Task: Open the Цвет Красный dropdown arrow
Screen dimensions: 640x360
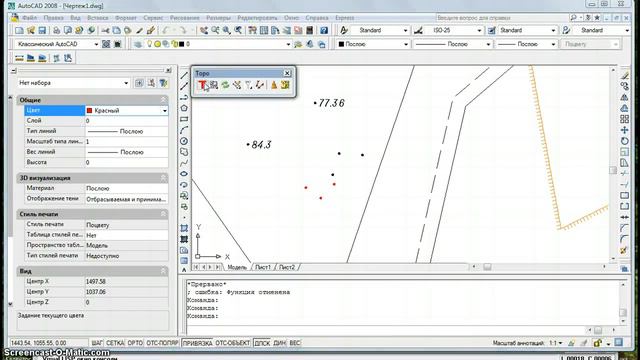Action: 164,111
